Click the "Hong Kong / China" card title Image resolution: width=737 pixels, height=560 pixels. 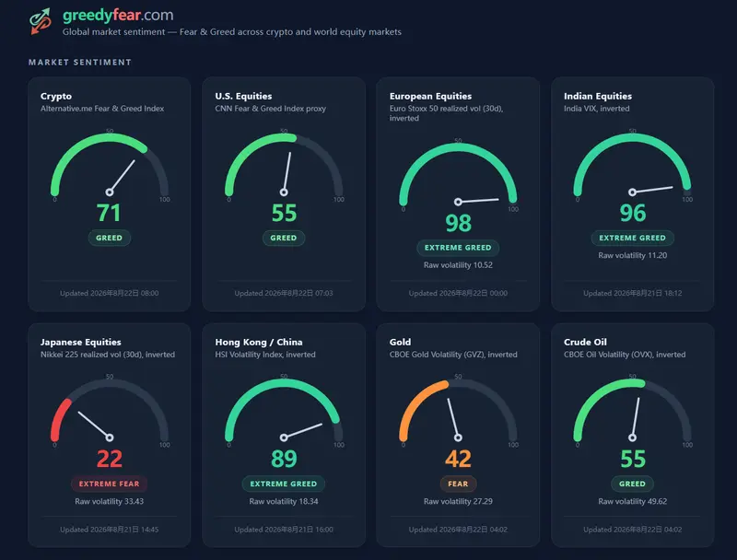(x=259, y=342)
